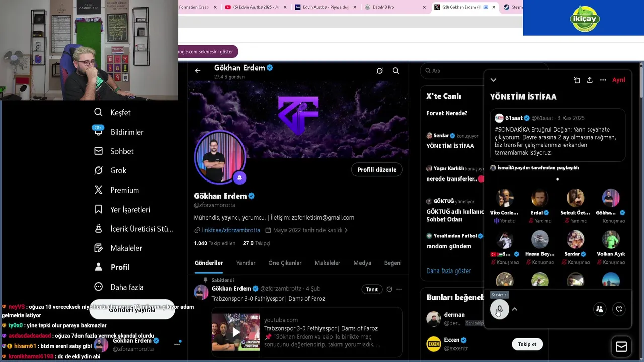Click the Grok icon on the pinned post
644x362 pixels.
[x=389, y=289]
